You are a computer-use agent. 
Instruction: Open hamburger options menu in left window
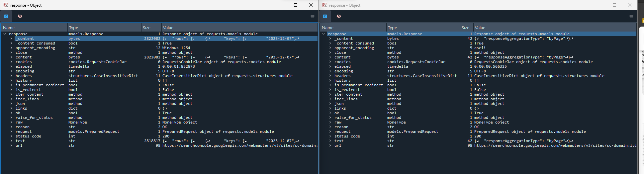click(x=312, y=16)
